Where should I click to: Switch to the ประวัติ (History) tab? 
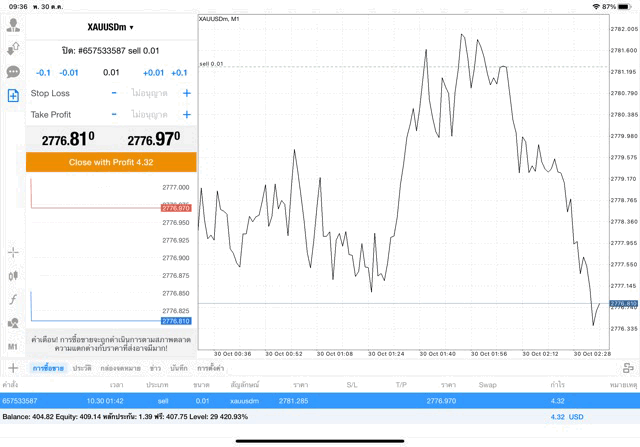click(82, 369)
